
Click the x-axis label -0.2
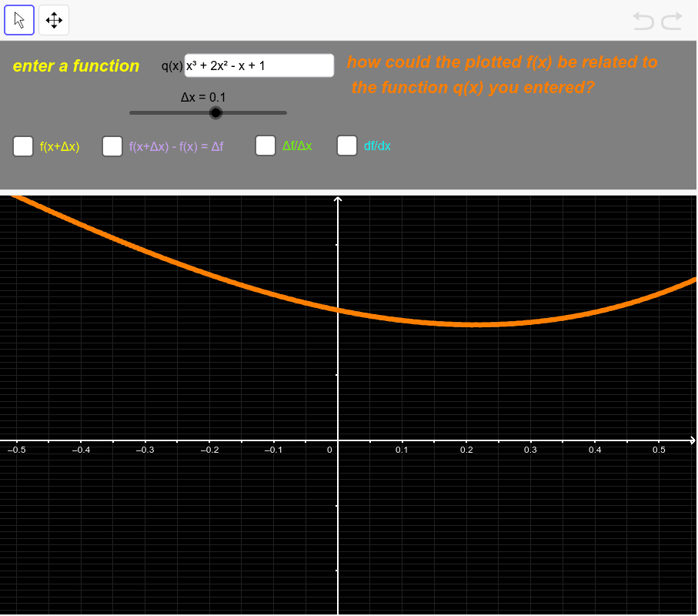(209, 450)
